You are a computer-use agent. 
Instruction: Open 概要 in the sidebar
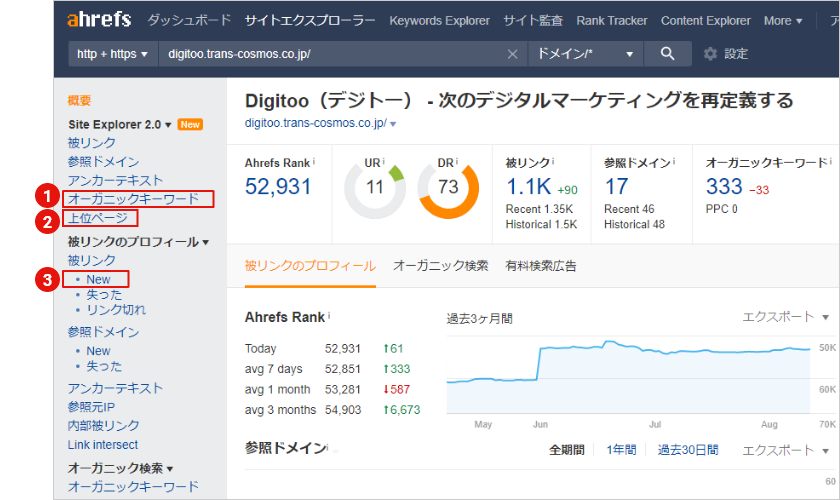79,100
